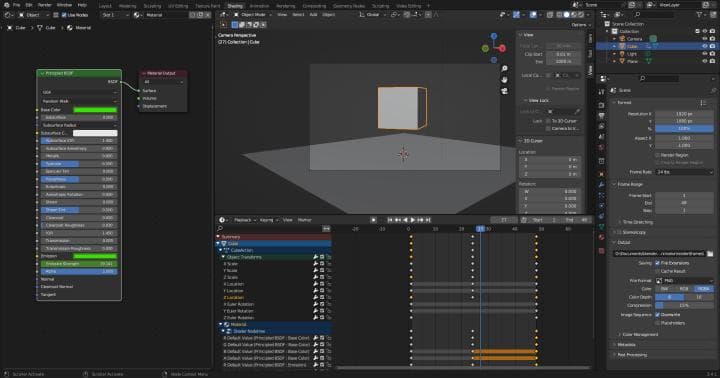This screenshot has width=720, height=378.
Task: Open the File menu
Action: click(x=17, y=5)
